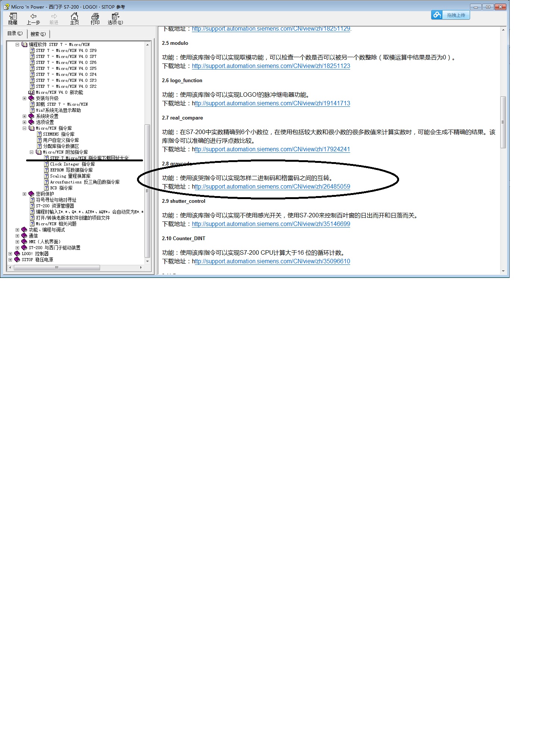Viewport: 560px width, 747px height.
Task: Click the contents pane horizontal scrollbar thumb
Action: tap(57, 267)
